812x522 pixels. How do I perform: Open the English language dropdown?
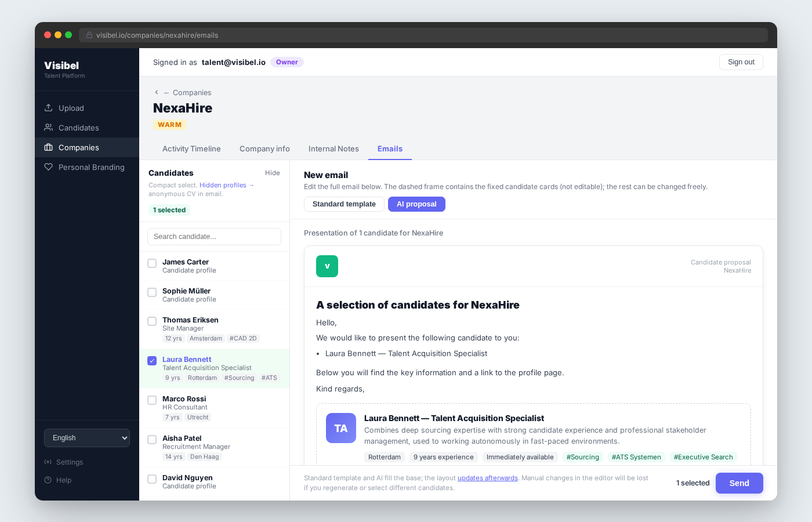[87, 438]
